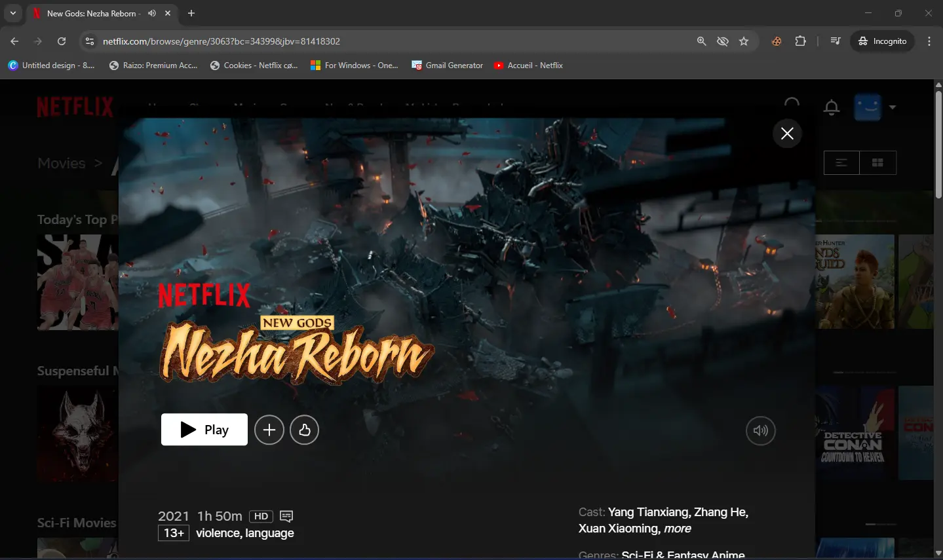Open Zhang He cast link
Viewport: 943px width, 560px height.
[721, 512]
